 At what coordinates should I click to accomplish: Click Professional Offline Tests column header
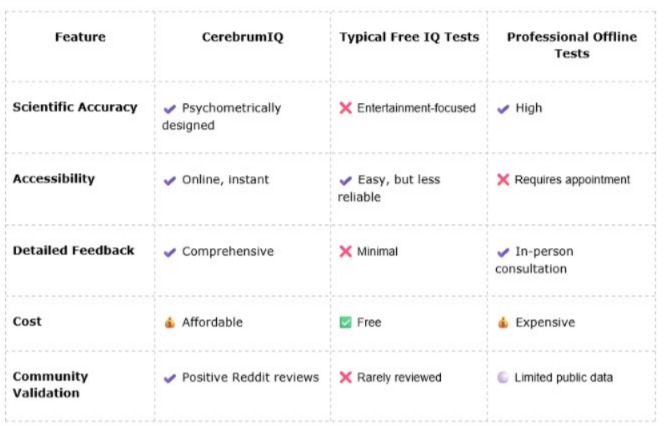(x=571, y=45)
